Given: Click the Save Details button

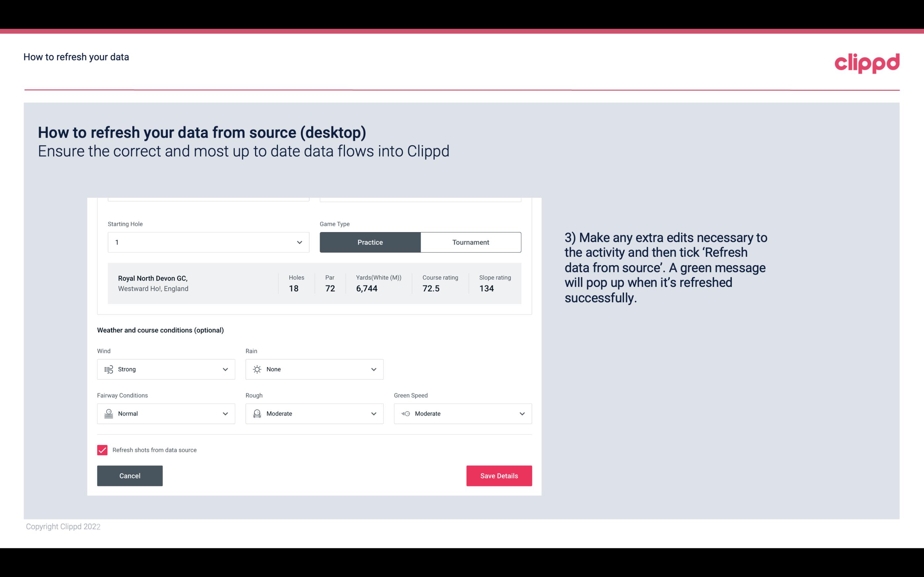Looking at the screenshot, I should coord(499,475).
